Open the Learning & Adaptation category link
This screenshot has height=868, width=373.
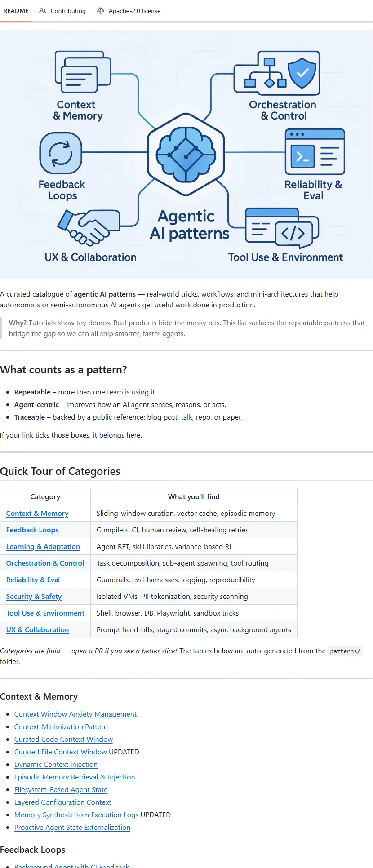43,546
